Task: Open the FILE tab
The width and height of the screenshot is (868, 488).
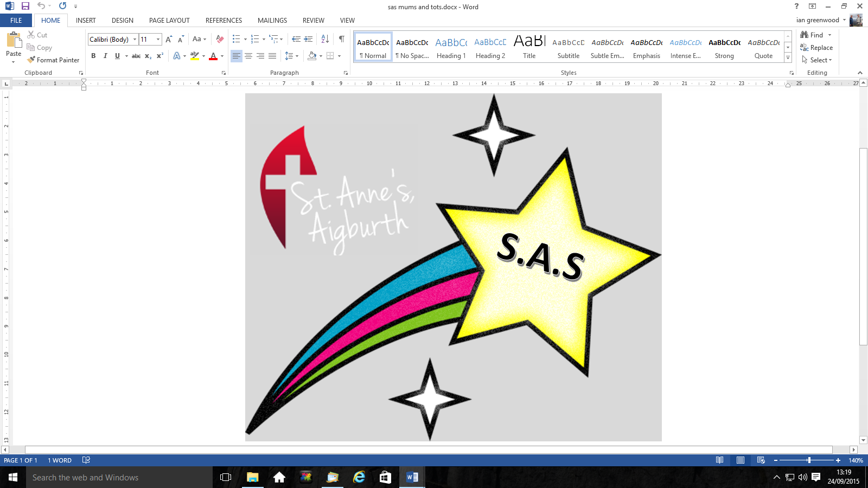Action: (x=16, y=21)
